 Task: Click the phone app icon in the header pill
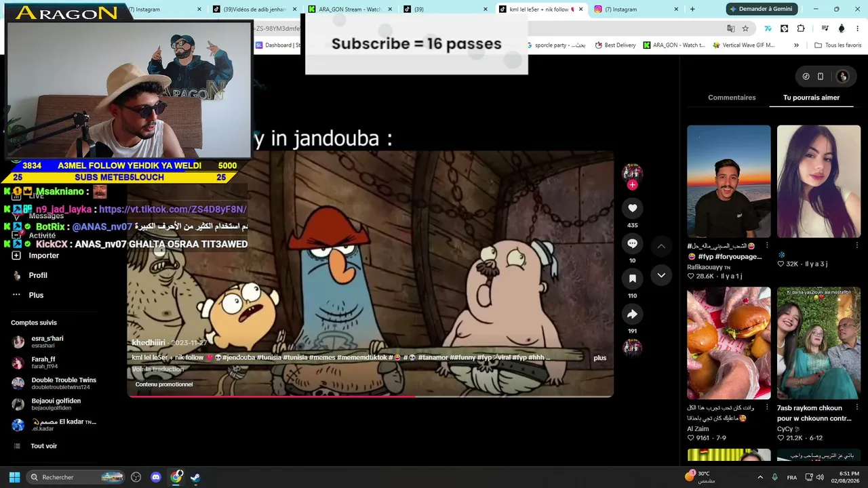pyautogui.click(x=821, y=77)
